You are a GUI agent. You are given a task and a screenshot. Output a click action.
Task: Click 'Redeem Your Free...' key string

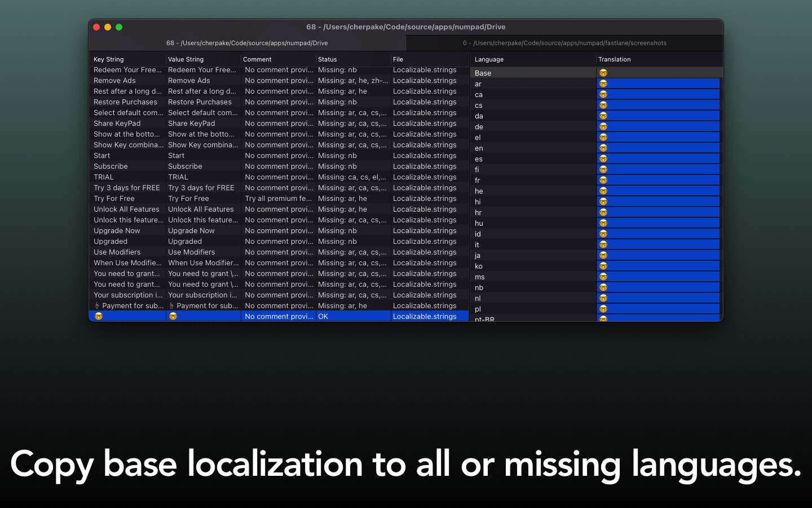point(127,70)
